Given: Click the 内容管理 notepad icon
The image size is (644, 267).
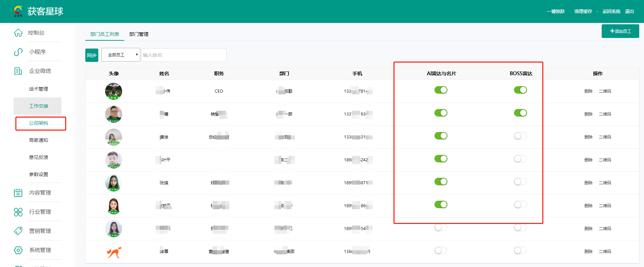Looking at the screenshot, I should pos(18,193).
